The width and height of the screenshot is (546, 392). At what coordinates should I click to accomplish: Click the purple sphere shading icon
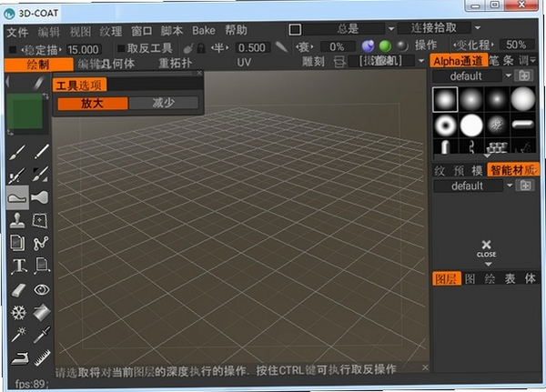[368, 46]
